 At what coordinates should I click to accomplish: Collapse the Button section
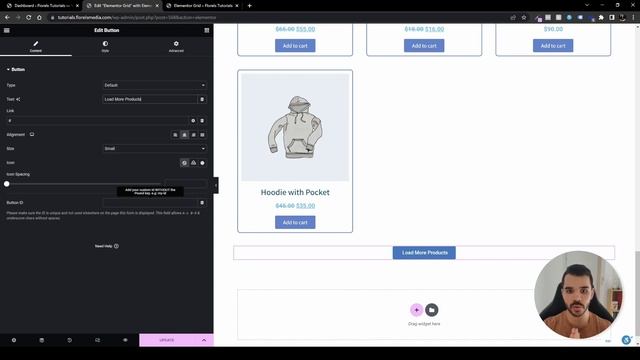(x=16, y=69)
